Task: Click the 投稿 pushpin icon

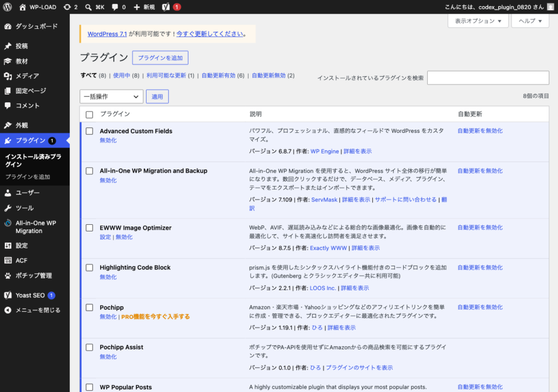Action: click(8, 46)
